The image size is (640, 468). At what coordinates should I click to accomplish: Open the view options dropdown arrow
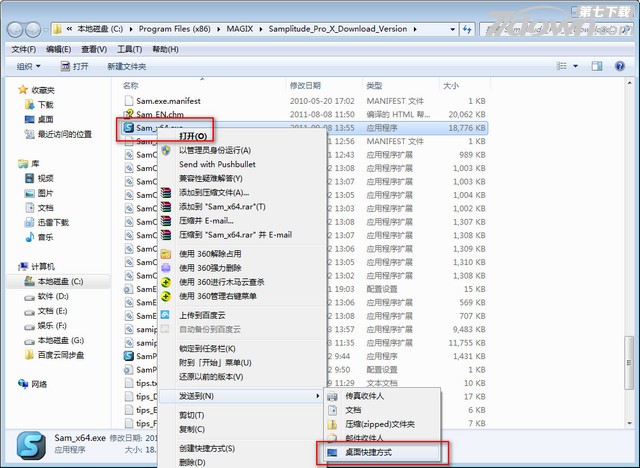pyautogui.click(x=576, y=66)
